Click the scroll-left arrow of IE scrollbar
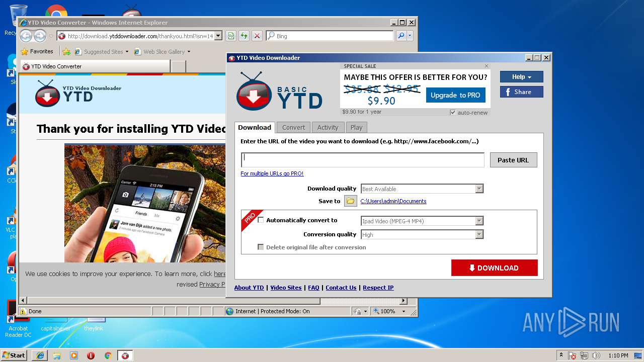The image size is (644, 362). point(22,301)
